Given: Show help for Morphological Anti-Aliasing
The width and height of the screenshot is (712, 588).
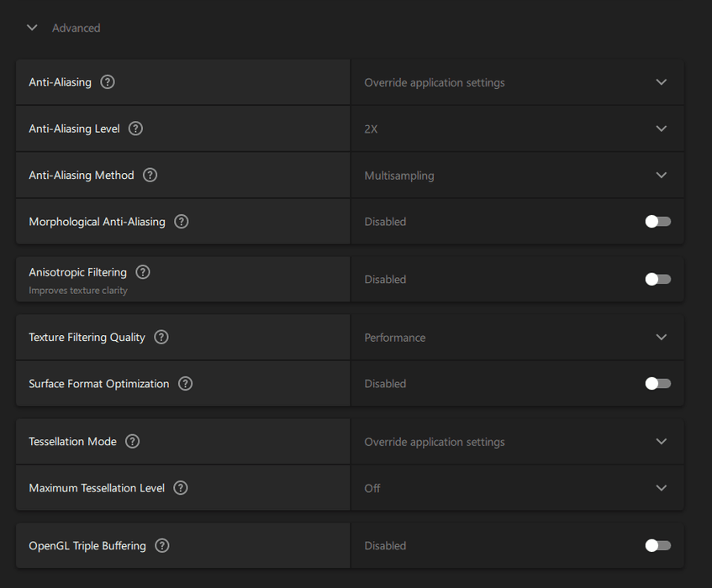Looking at the screenshot, I should click(182, 222).
